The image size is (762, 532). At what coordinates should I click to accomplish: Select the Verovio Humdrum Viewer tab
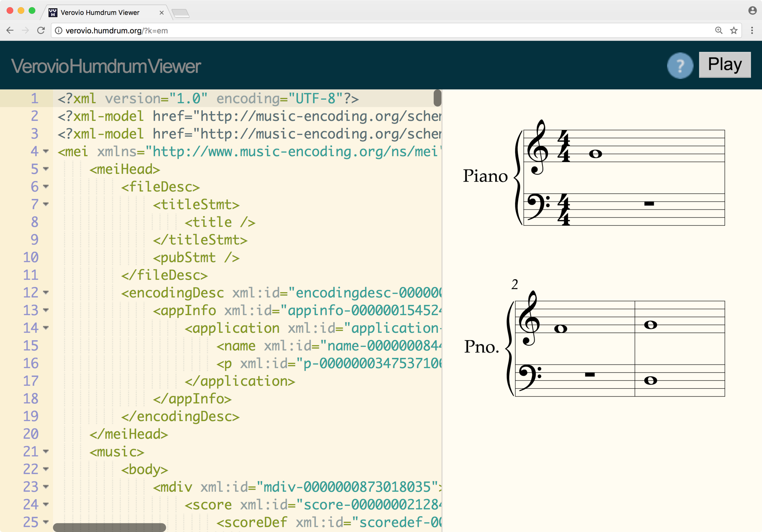tap(99, 13)
